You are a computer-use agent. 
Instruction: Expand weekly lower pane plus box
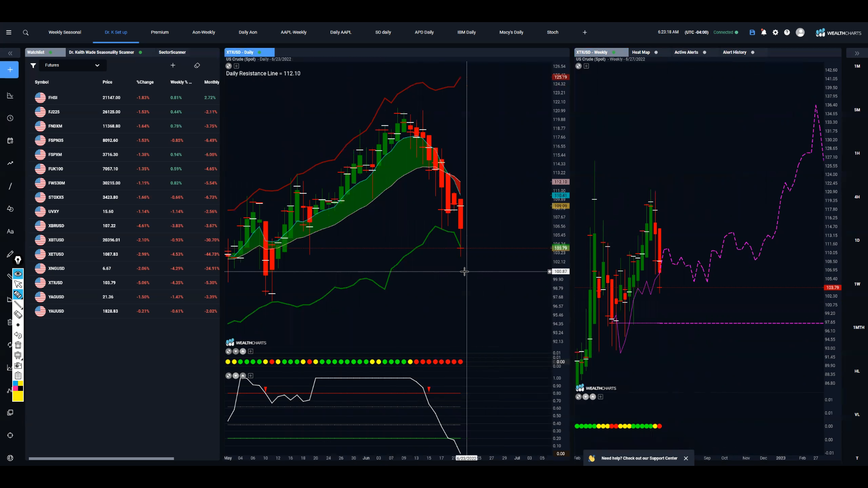[601, 397]
